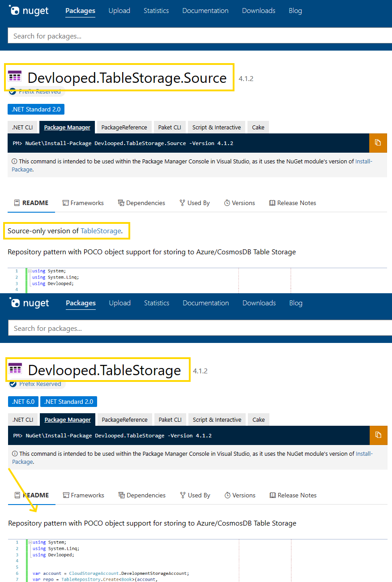Select the Package Manager tab for the Source package

[67, 127]
